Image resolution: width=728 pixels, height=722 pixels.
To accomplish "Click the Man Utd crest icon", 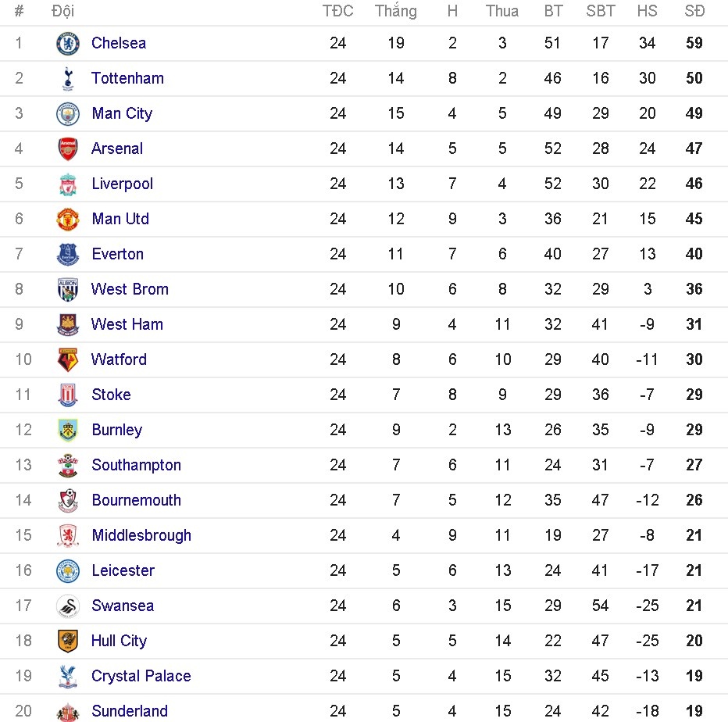I will [x=68, y=219].
